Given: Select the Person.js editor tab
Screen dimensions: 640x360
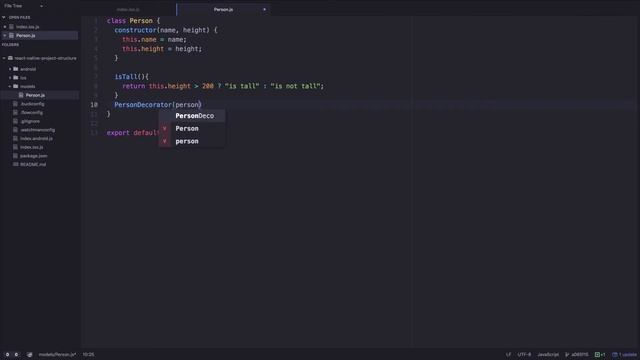Looking at the screenshot, I should click(x=223, y=9).
